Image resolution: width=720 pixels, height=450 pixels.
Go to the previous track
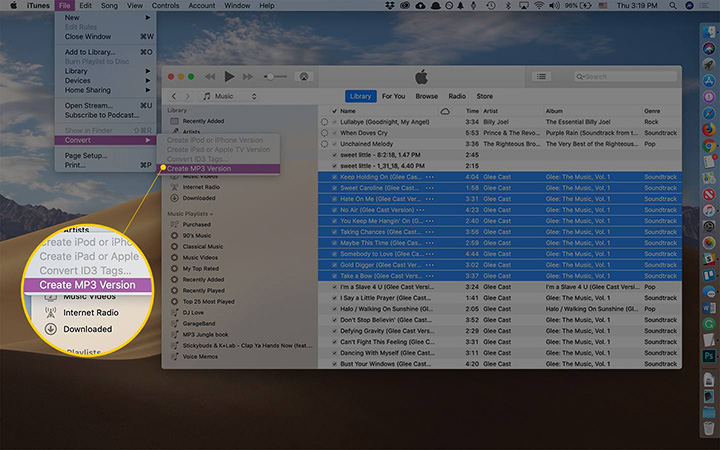click(210, 76)
